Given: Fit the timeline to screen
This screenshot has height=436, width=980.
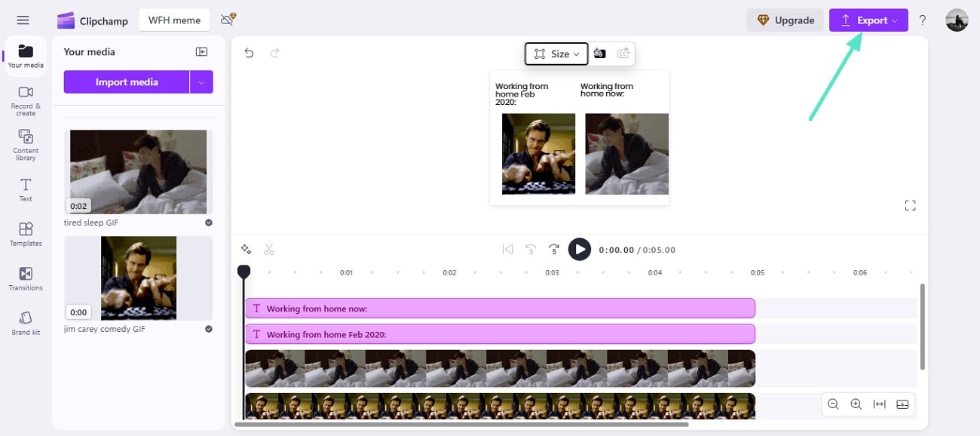Looking at the screenshot, I should [879, 404].
